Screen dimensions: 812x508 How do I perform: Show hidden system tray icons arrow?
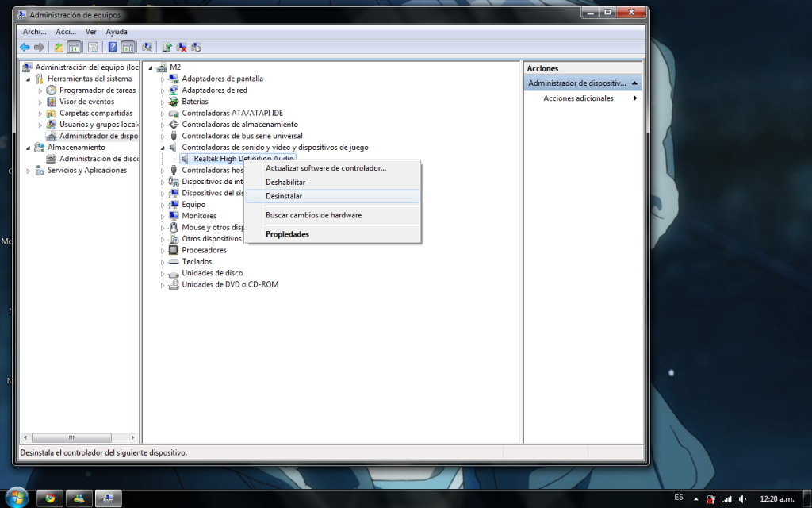click(x=696, y=499)
